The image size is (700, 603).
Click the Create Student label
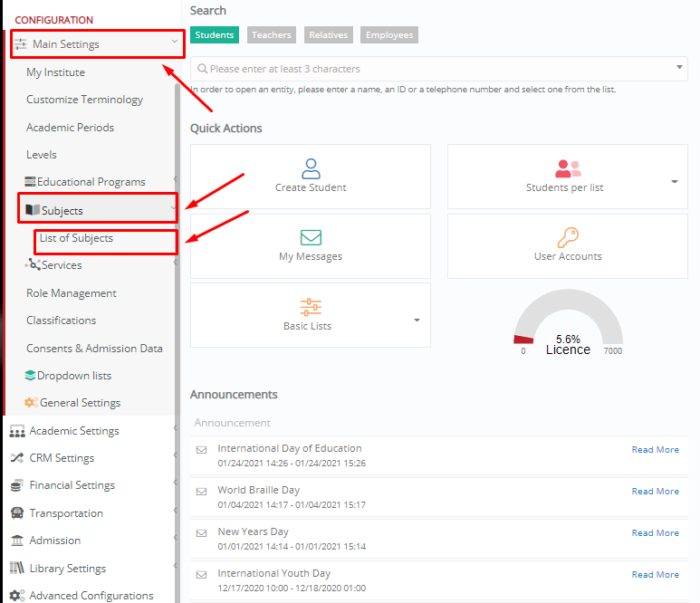[311, 187]
